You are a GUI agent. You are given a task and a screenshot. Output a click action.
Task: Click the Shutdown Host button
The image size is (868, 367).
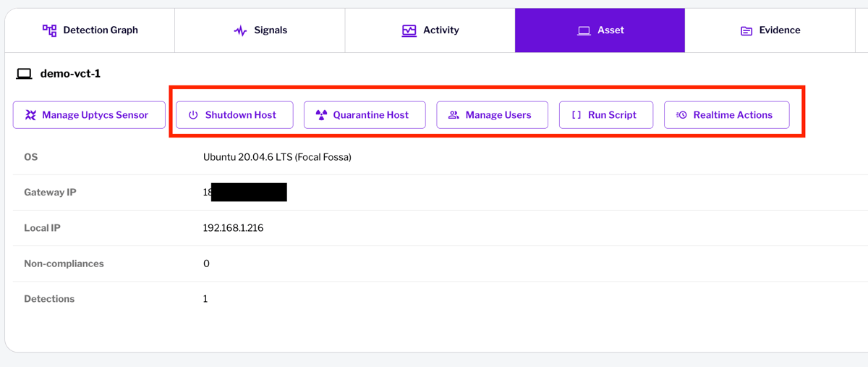click(x=234, y=115)
